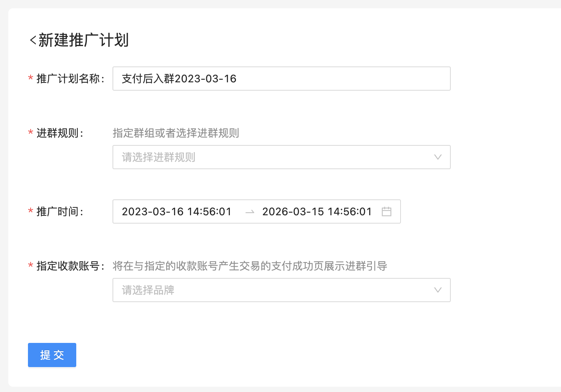Click the calendar icon in the date range field
The height and width of the screenshot is (392, 561).
tap(386, 211)
